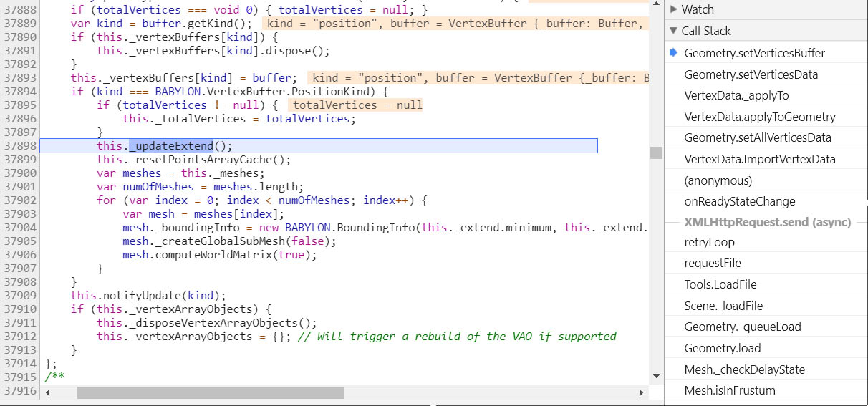The width and height of the screenshot is (868, 406).
Task: Click line number 37909 in gutter
Action: (20, 296)
